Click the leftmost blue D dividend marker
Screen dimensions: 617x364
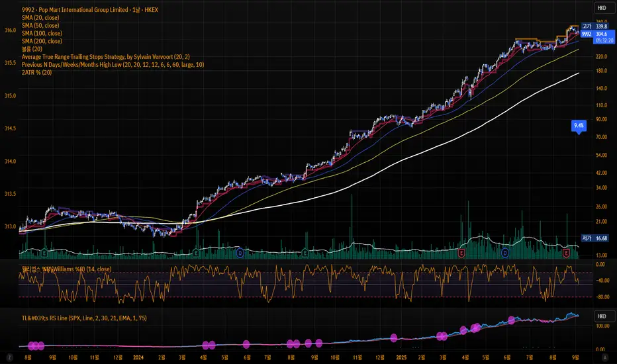[x=240, y=253]
